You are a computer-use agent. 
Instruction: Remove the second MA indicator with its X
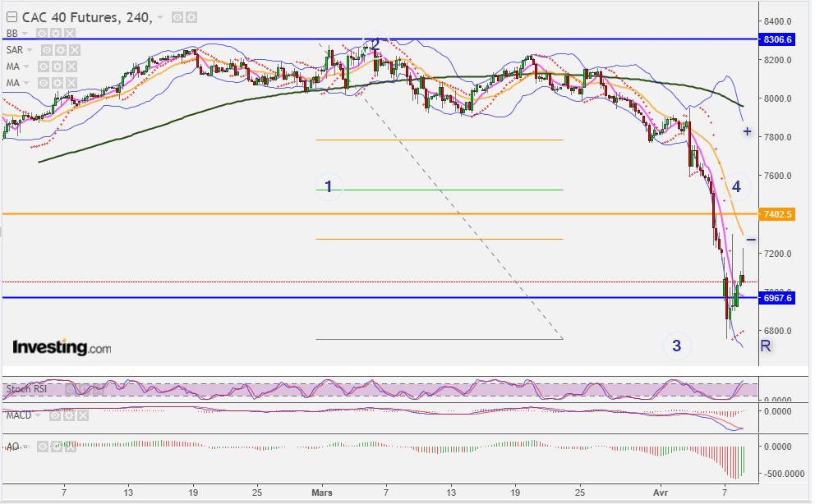(x=71, y=83)
